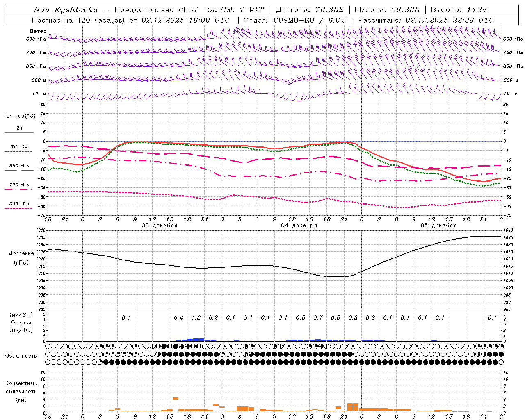
Task: Click the "500 м" wind level label on left
Action: pos(39,80)
